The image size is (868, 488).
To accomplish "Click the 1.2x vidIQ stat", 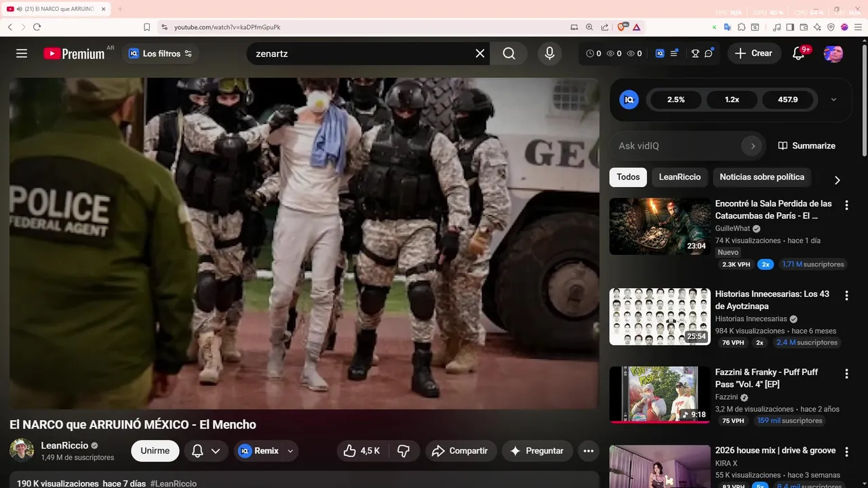I will pyautogui.click(x=732, y=100).
